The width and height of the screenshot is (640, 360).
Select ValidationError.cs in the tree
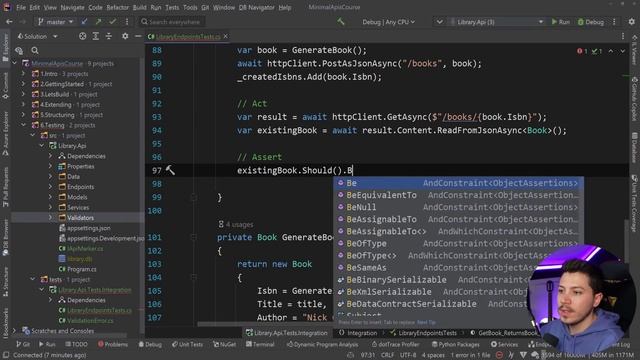[90, 320]
